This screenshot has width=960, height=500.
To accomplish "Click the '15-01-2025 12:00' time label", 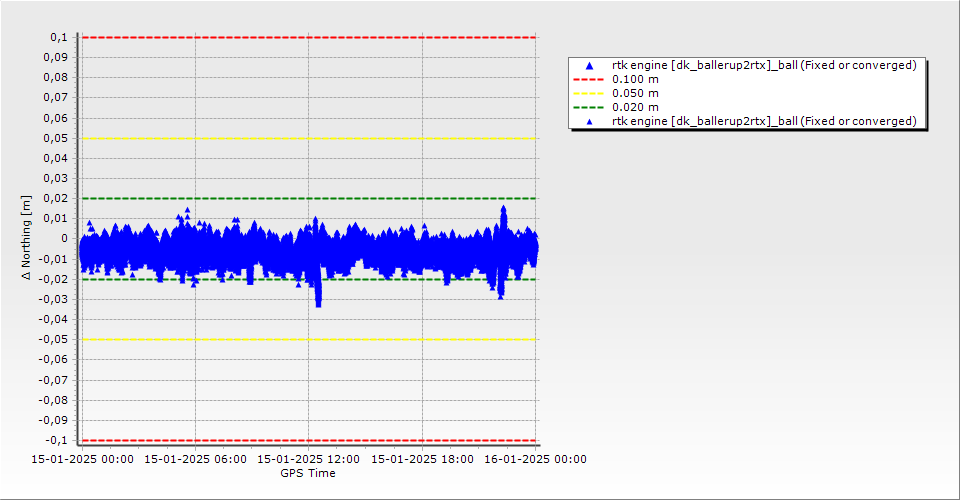I will click(x=309, y=459).
